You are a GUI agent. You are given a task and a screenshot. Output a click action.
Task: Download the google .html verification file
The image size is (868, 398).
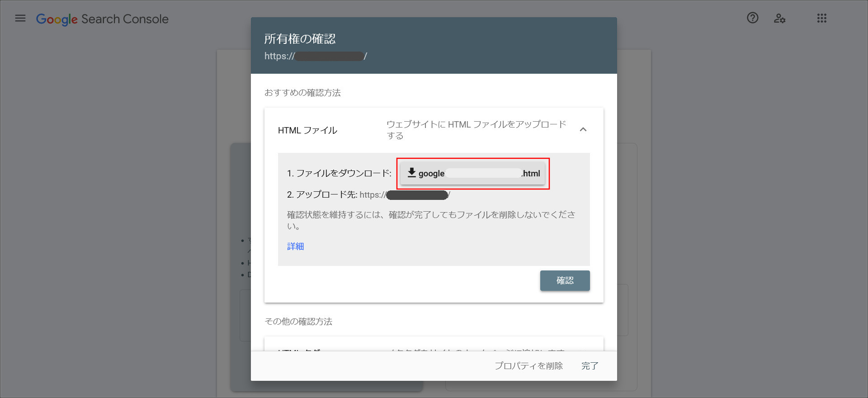(x=473, y=173)
